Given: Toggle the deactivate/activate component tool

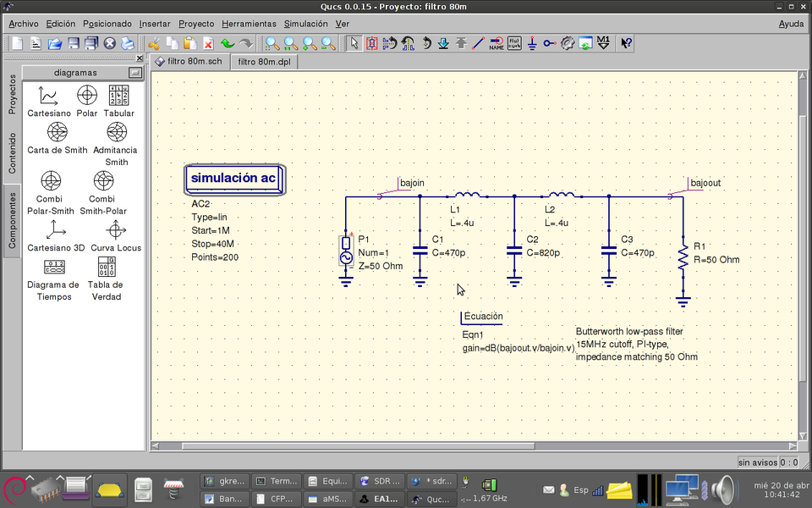Looking at the screenshot, I should pos(372,42).
